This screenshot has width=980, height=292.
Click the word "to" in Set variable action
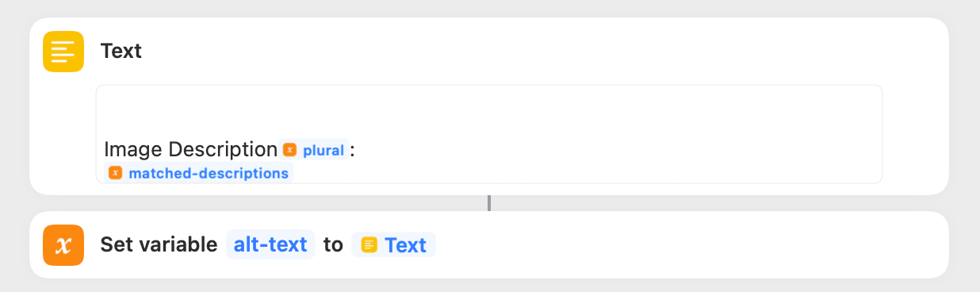tap(333, 245)
